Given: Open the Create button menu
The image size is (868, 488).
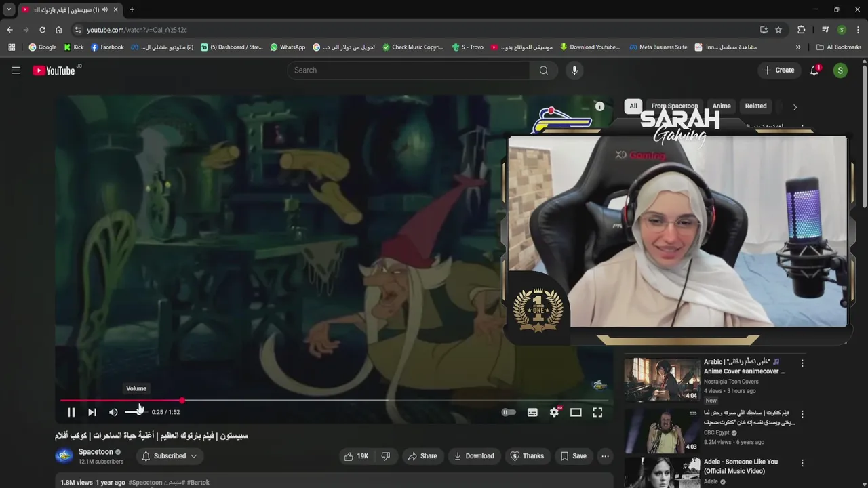Looking at the screenshot, I should click(x=778, y=70).
